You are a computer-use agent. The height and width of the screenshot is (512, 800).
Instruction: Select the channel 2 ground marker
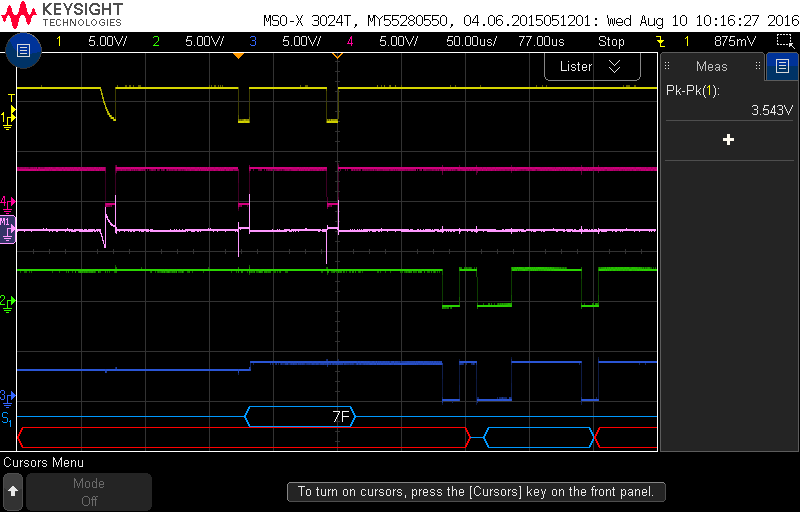[x=8, y=303]
